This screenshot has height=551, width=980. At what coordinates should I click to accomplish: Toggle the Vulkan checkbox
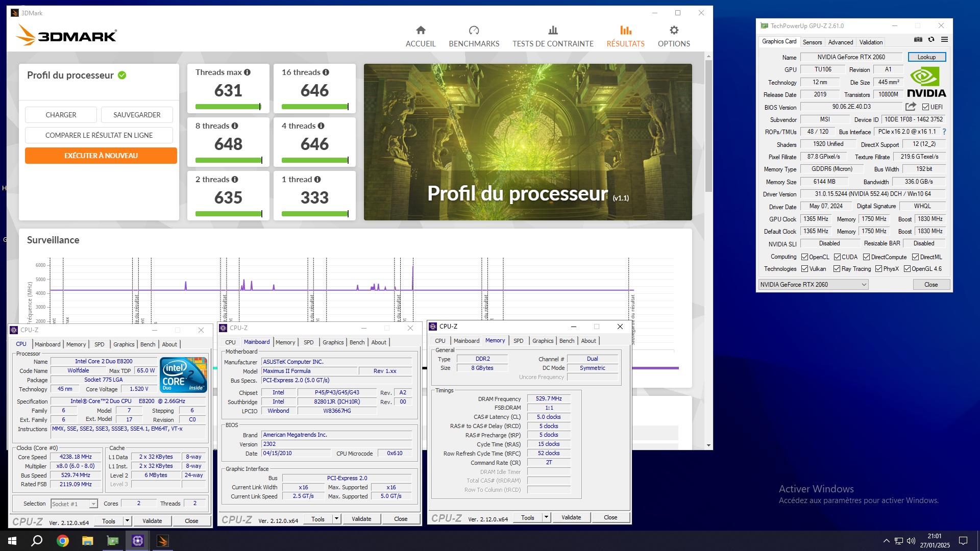pos(804,269)
